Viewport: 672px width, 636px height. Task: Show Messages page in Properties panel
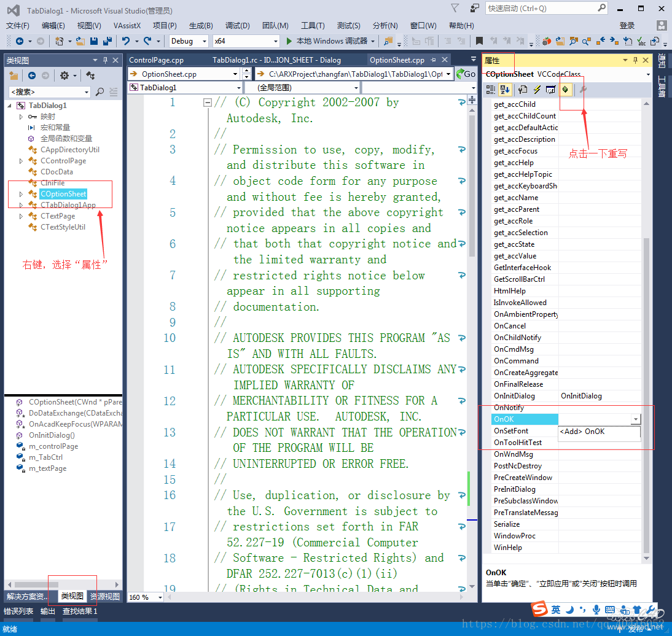(551, 90)
